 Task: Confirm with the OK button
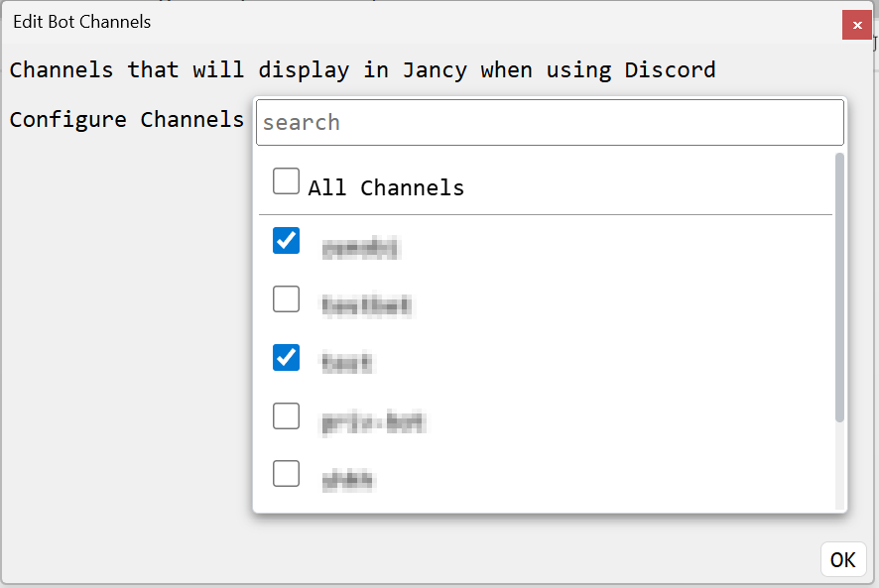[843, 559]
